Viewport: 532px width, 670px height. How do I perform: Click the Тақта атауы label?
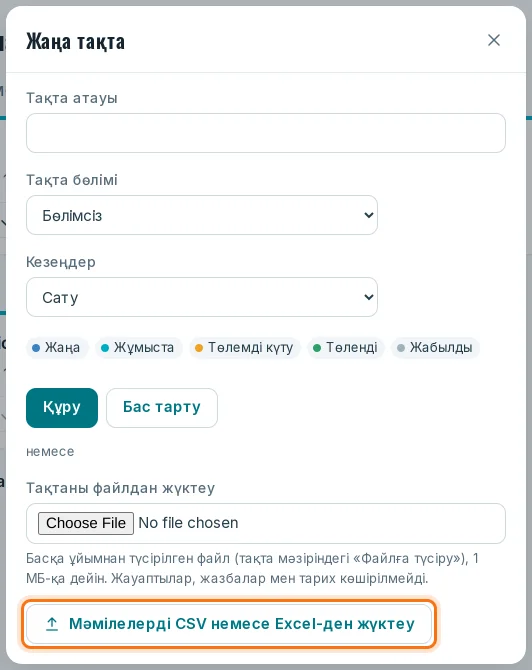pos(72,98)
